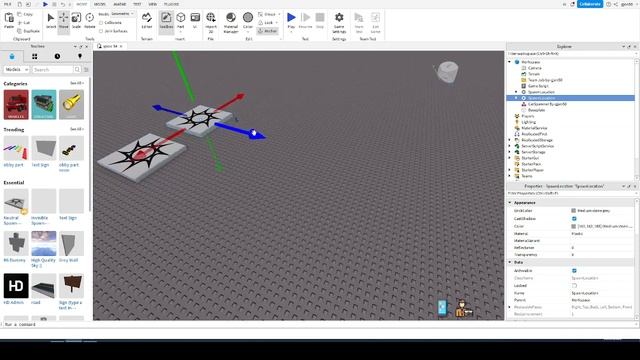Click the Undo arrow in title bar
The height and width of the screenshot is (360, 640).
point(62,4)
